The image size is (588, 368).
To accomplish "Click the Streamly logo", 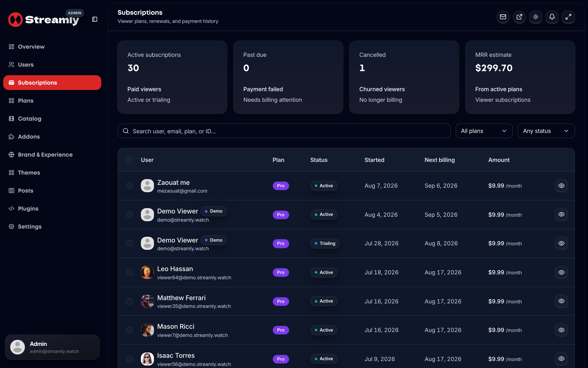I will click(x=44, y=19).
